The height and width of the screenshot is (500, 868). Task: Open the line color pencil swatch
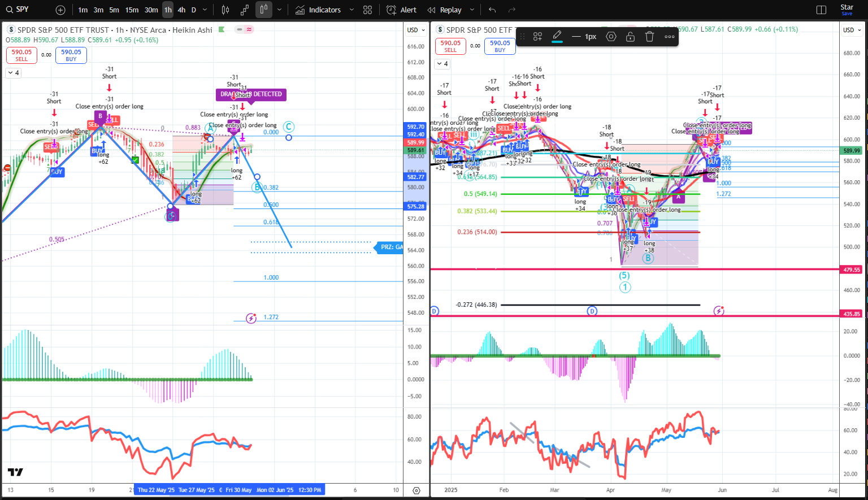coord(557,37)
